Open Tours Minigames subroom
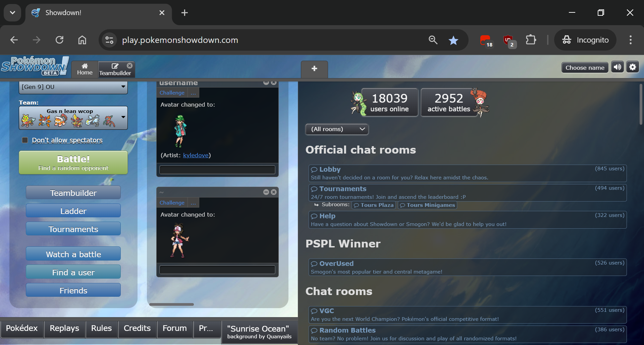The width and height of the screenshot is (644, 345). coord(427,205)
